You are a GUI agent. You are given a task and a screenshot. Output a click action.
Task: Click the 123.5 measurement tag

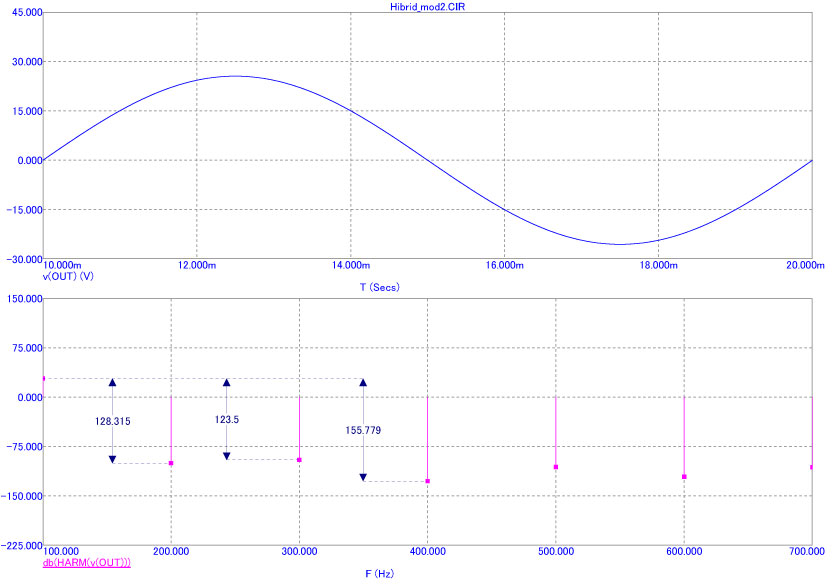227,420
